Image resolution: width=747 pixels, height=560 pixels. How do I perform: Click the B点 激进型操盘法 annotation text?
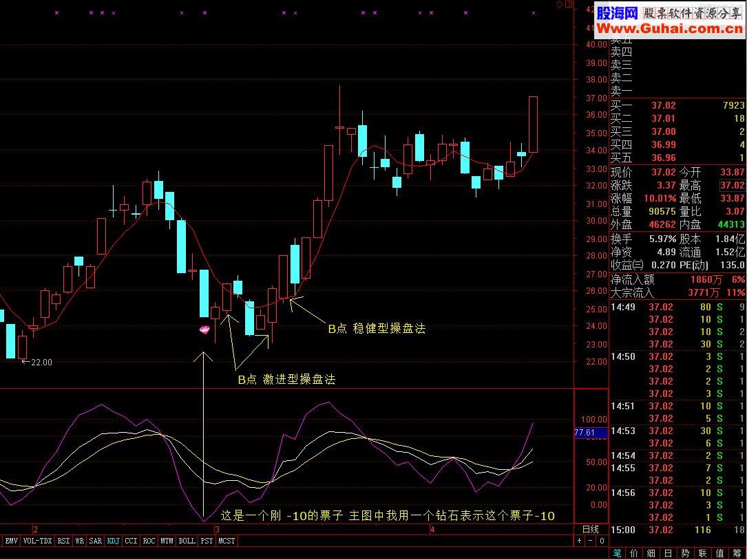point(287,380)
